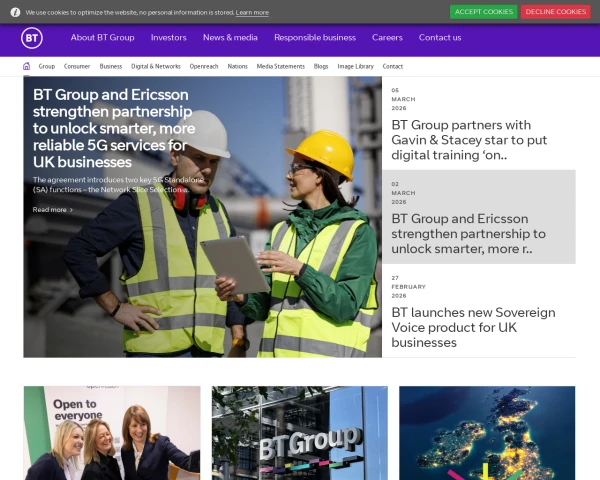Select Responsible business in navigation
Viewport: 600px width, 480px height.
pyautogui.click(x=314, y=38)
